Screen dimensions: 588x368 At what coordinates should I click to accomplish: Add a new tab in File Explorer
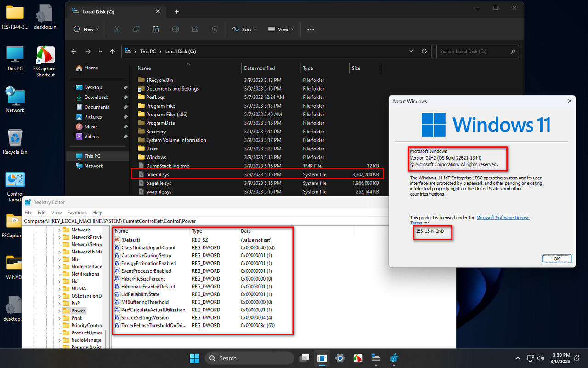176,12
